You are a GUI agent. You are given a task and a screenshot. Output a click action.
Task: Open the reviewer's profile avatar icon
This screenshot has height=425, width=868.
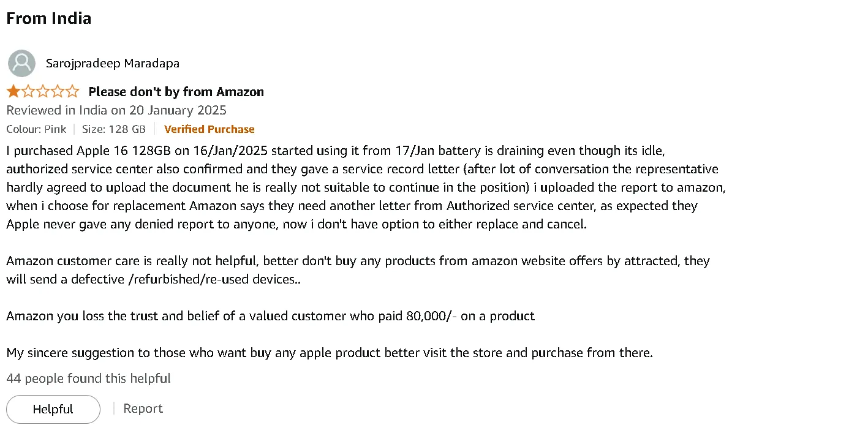coord(21,63)
